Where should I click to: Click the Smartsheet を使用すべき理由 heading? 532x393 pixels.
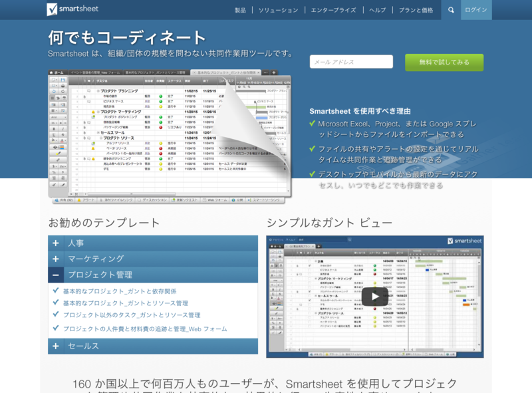tap(360, 111)
